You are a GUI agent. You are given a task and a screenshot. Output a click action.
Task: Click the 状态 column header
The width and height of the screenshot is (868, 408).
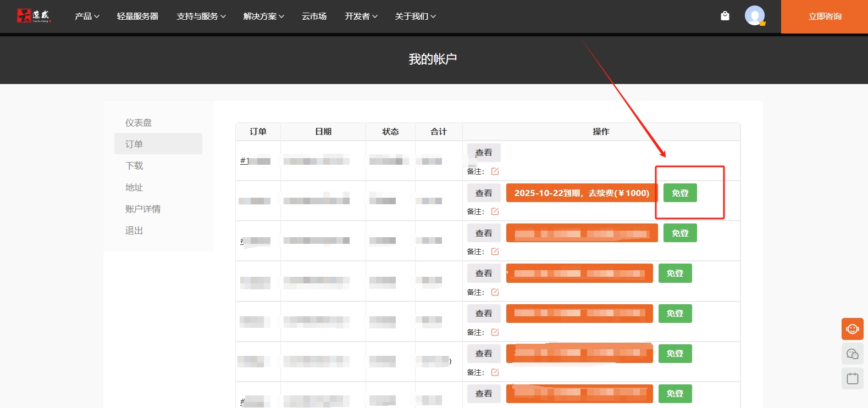click(390, 132)
